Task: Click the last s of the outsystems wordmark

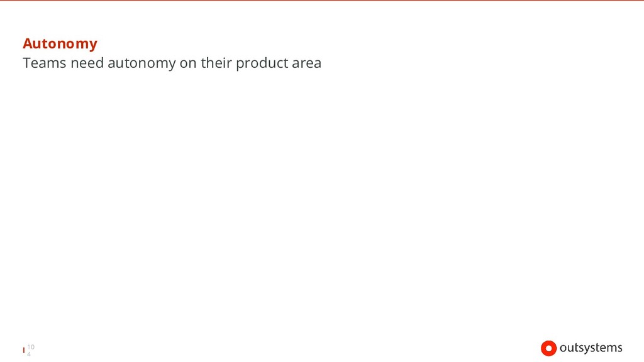Action: tap(619, 348)
